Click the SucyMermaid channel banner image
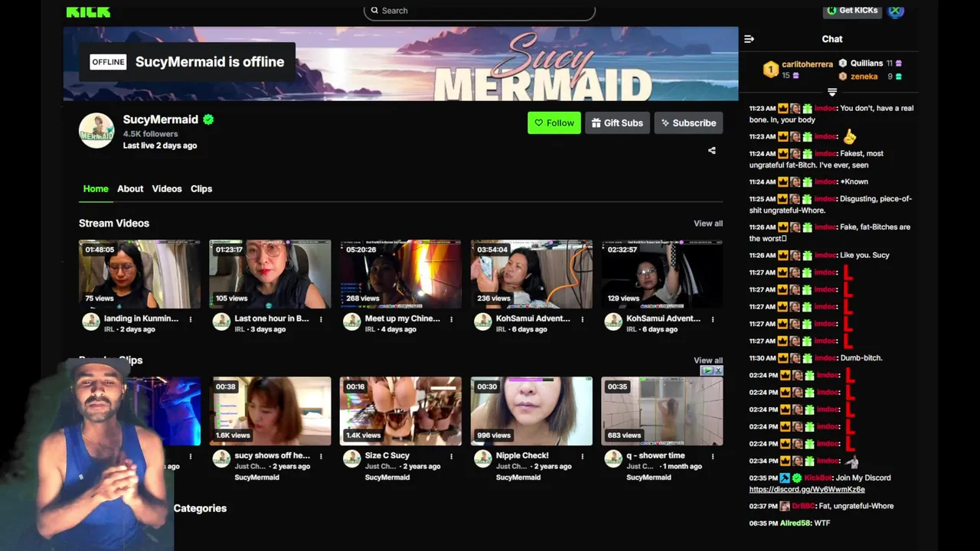 [400, 64]
